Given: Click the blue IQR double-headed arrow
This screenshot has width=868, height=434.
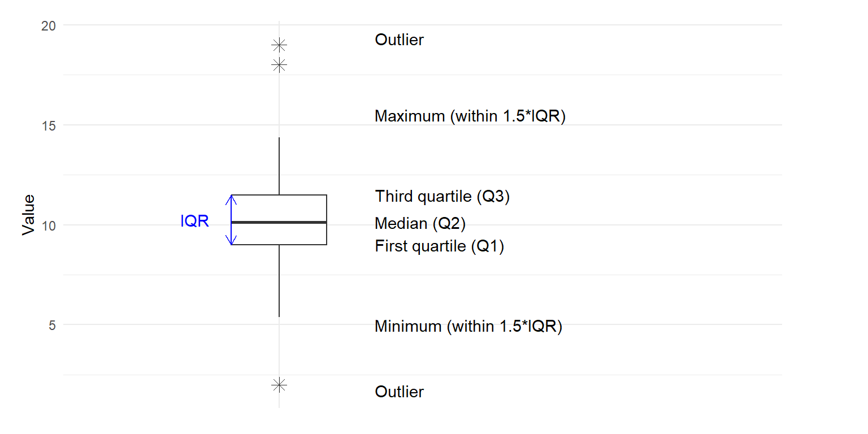Looking at the screenshot, I should point(232,220).
